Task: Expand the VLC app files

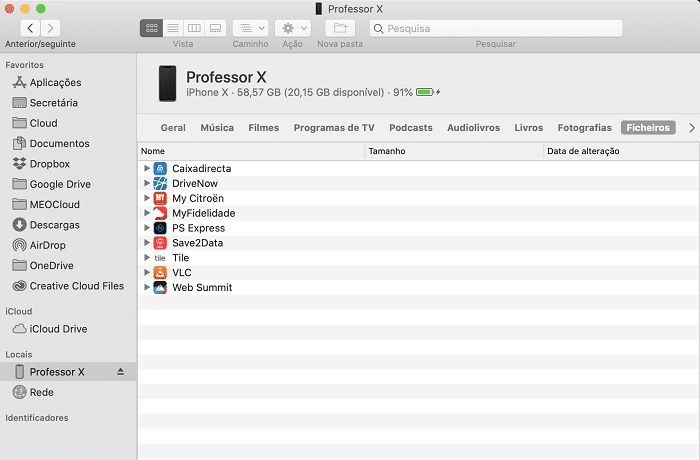Action: 146,272
